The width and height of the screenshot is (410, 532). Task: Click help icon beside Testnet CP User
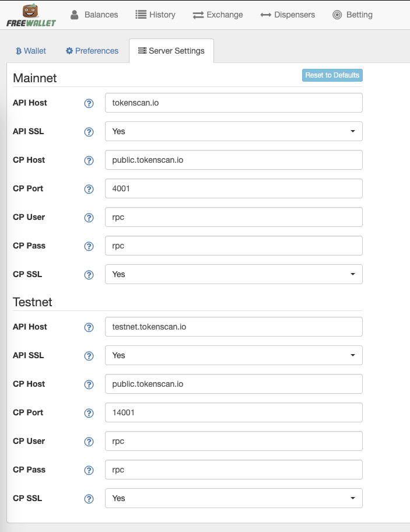[x=89, y=442]
